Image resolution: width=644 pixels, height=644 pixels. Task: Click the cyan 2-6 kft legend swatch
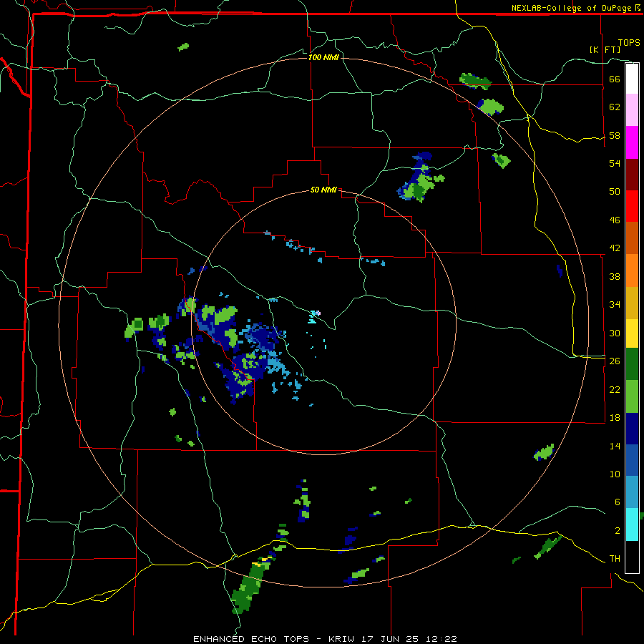(x=632, y=525)
